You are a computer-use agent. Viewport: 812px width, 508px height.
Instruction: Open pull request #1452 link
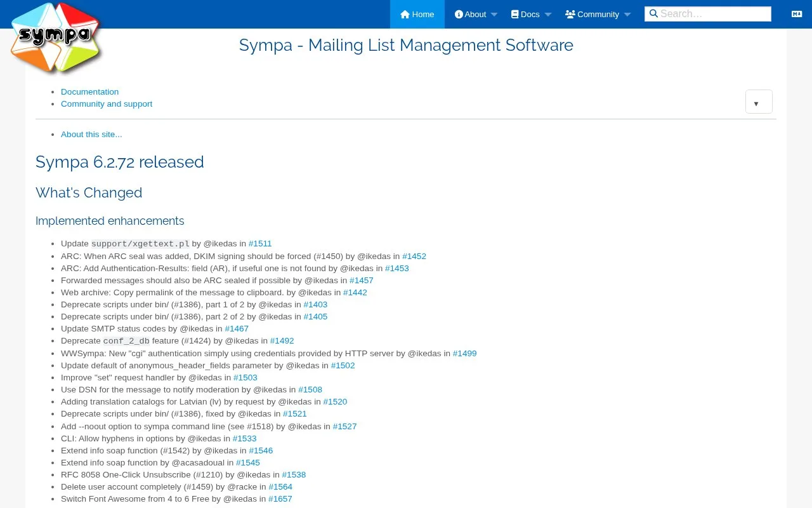coord(414,257)
